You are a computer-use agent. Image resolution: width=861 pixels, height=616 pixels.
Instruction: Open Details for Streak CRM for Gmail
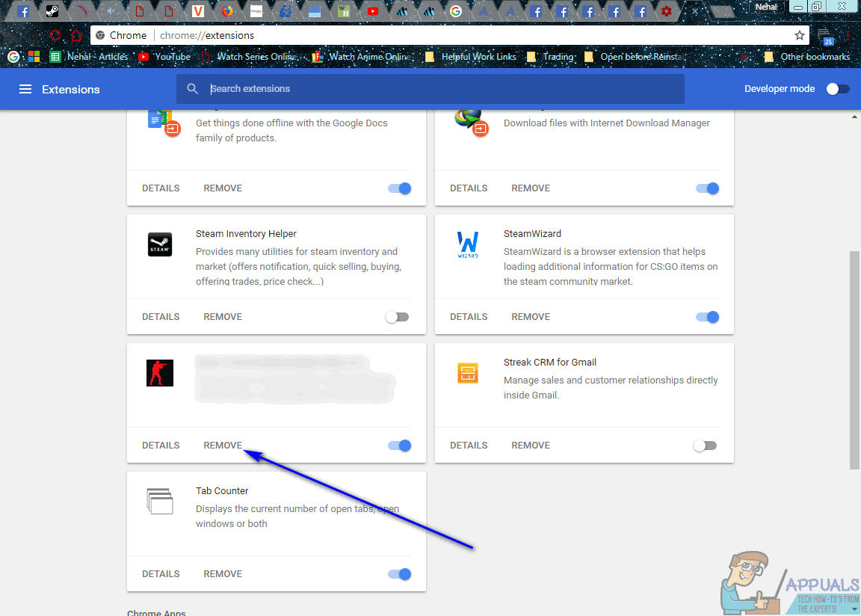coord(469,446)
